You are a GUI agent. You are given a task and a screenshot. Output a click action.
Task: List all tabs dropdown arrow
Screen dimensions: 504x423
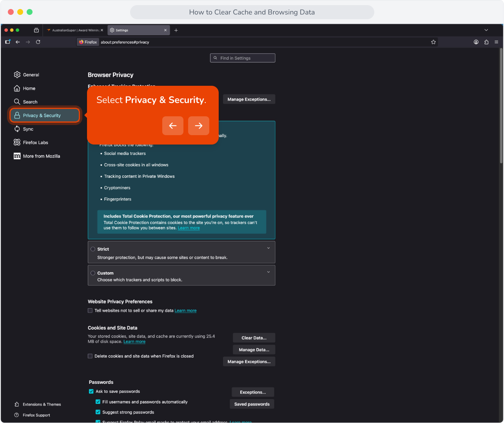pyautogui.click(x=486, y=30)
